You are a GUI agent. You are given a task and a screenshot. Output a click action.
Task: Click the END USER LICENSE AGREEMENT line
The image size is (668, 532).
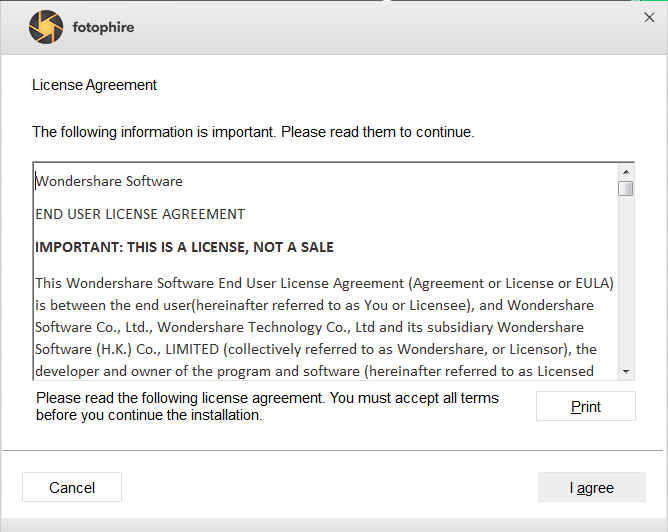[x=140, y=214]
